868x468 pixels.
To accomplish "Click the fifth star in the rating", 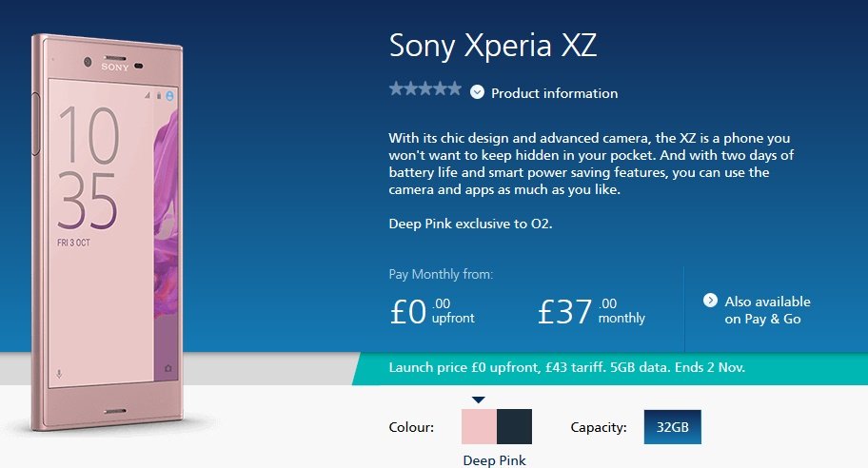I will (x=454, y=89).
